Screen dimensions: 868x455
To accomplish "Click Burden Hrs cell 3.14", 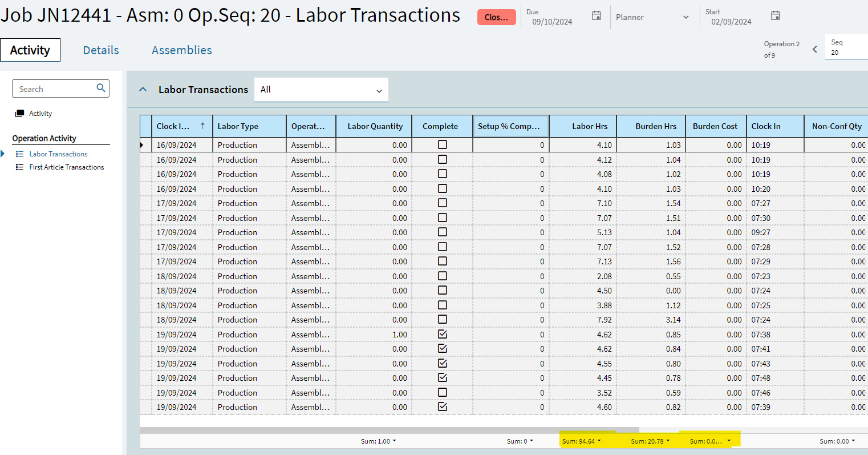I will (x=651, y=320).
